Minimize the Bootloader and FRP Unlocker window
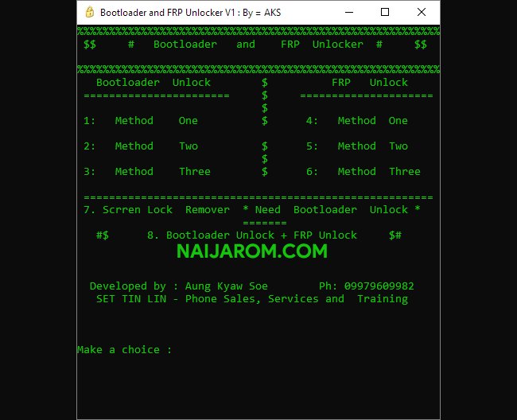The image size is (517, 420). pos(349,12)
